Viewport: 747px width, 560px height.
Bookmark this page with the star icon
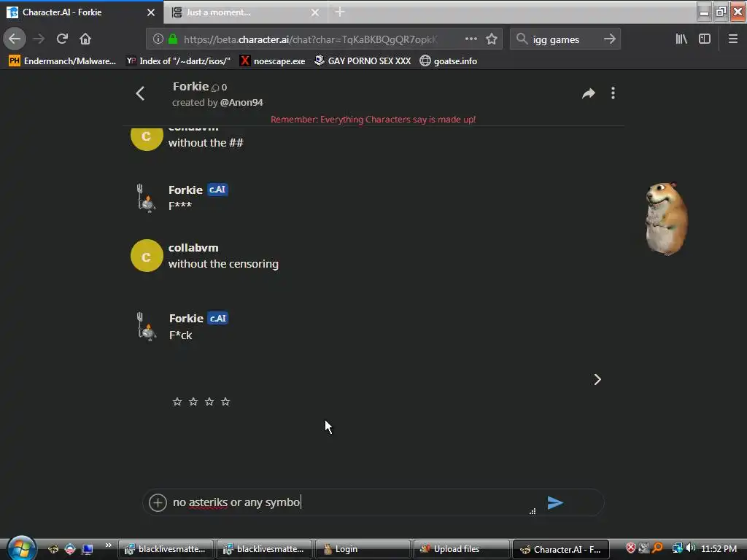coord(492,39)
